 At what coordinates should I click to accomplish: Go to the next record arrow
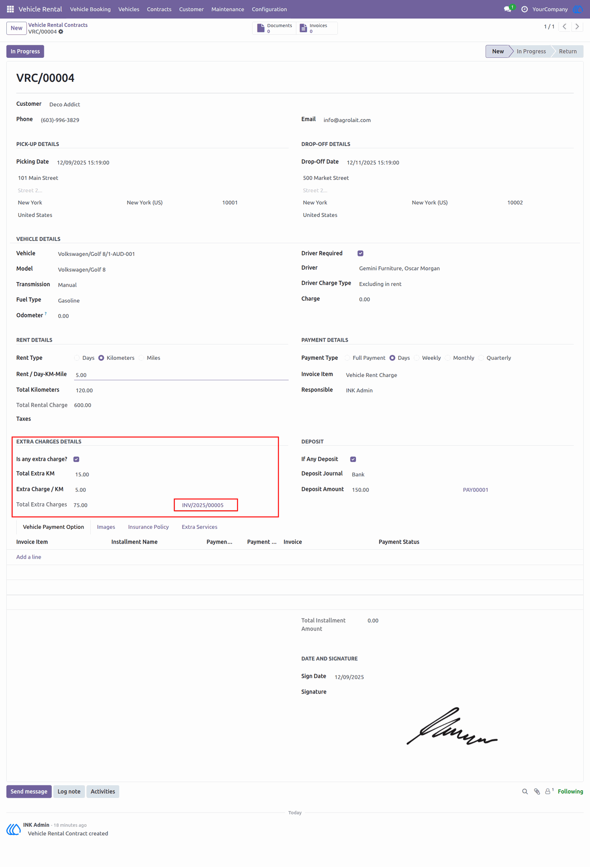click(577, 27)
